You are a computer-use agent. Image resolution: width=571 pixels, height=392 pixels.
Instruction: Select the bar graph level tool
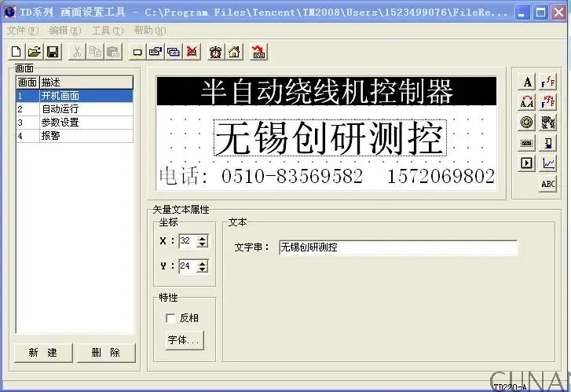click(547, 143)
